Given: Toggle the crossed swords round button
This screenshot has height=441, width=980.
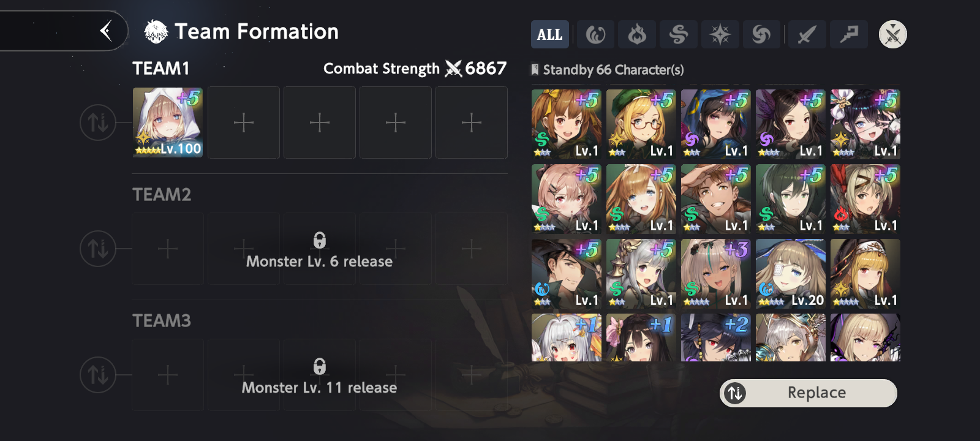Looking at the screenshot, I should pos(893,34).
